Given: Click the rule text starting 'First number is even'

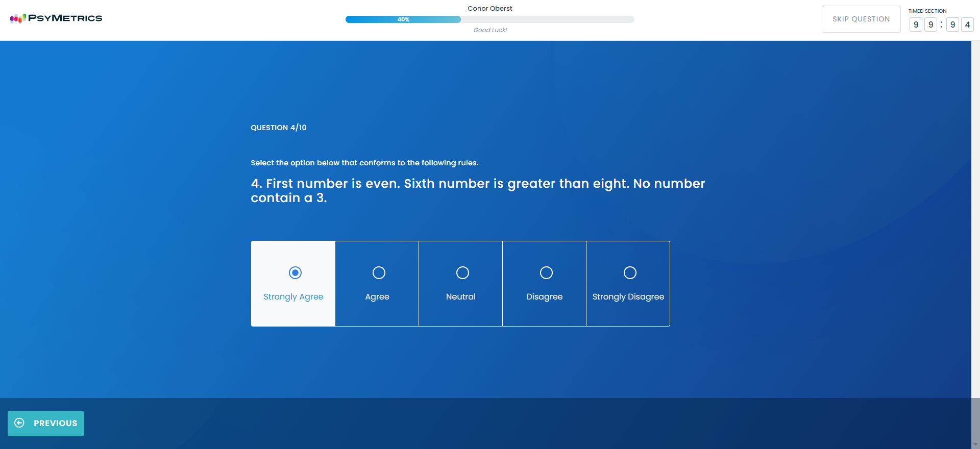Looking at the screenshot, I should 477,190.
